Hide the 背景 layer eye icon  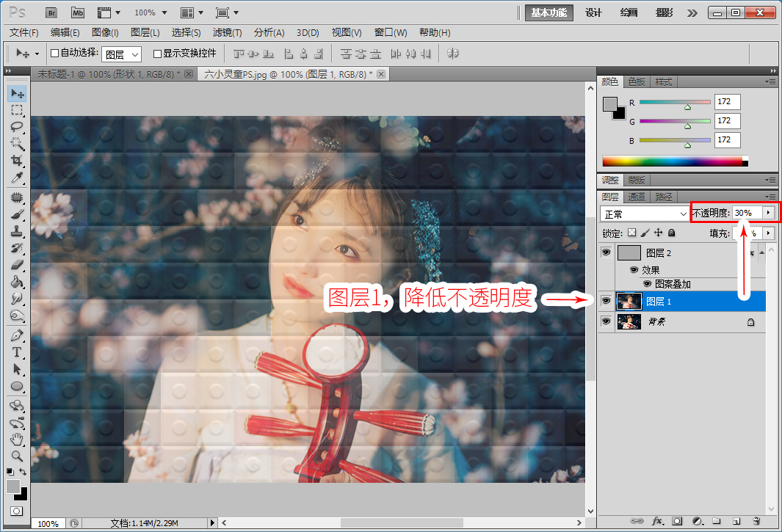point(606,321)
